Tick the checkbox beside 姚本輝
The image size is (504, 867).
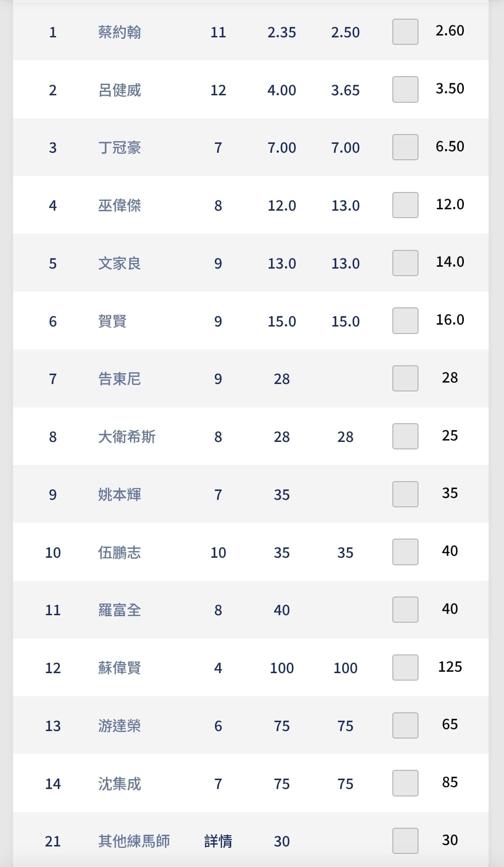[x=405, y=494]
